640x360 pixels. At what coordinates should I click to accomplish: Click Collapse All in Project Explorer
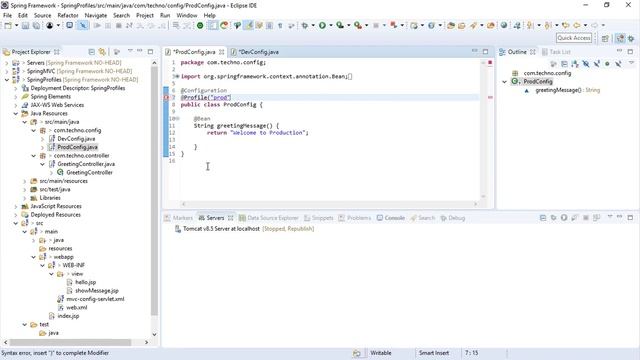(91, 52)
